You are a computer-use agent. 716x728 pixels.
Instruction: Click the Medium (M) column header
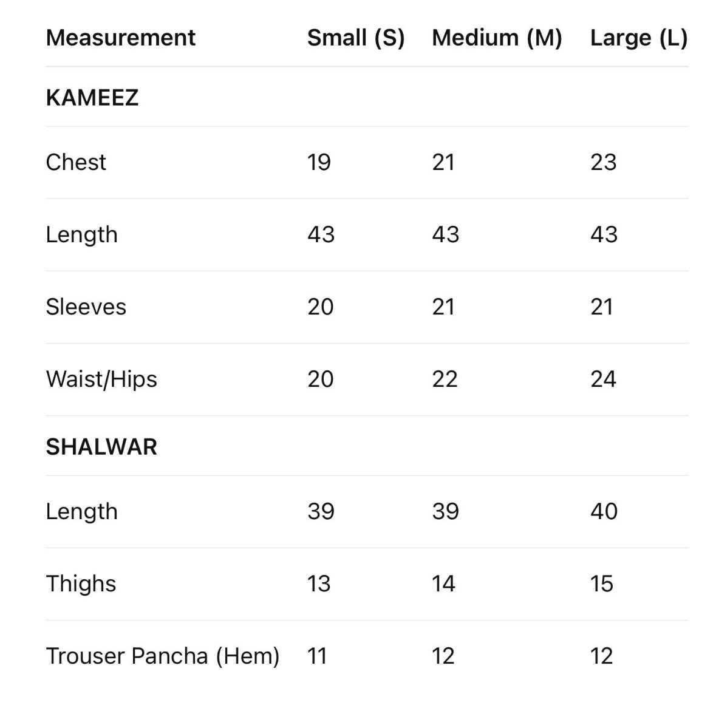[x=497, y=38]
